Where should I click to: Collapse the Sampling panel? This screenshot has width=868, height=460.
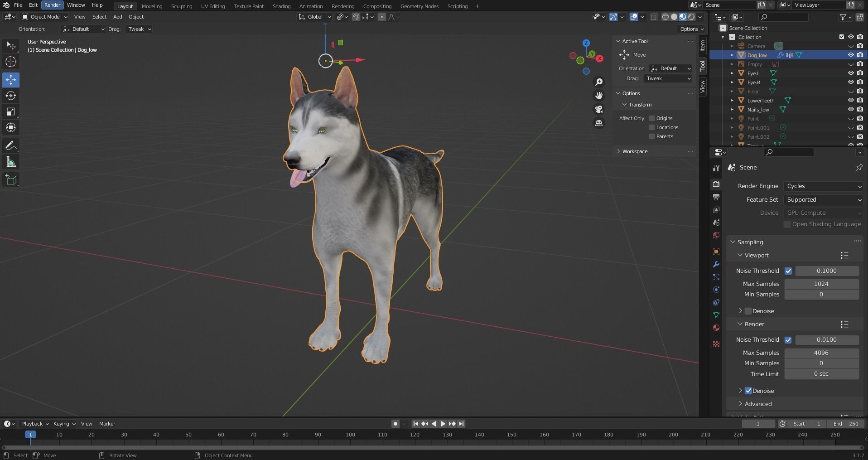750,242
